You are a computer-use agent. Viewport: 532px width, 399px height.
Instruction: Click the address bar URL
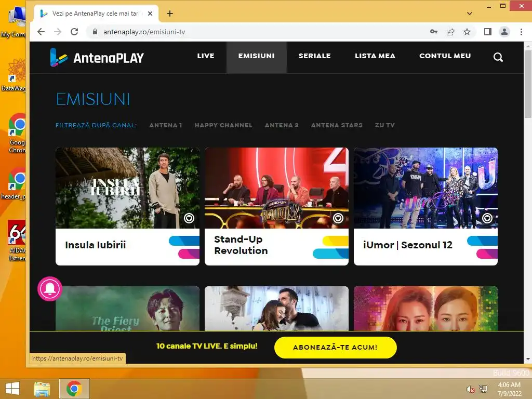pyautogui.click(x=144, y=32)
